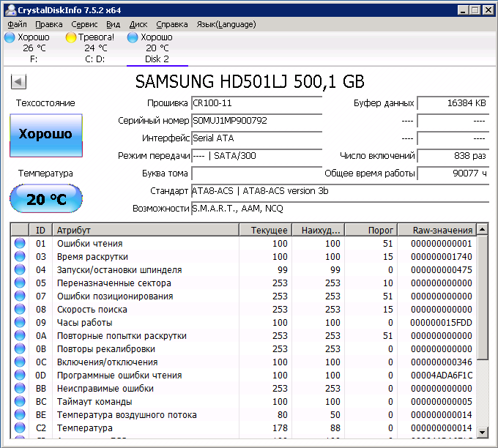Screen dimensions: 498x448
Task: Click status orb for 0B Повторы рекалибровки
Action: pos(20,348)
